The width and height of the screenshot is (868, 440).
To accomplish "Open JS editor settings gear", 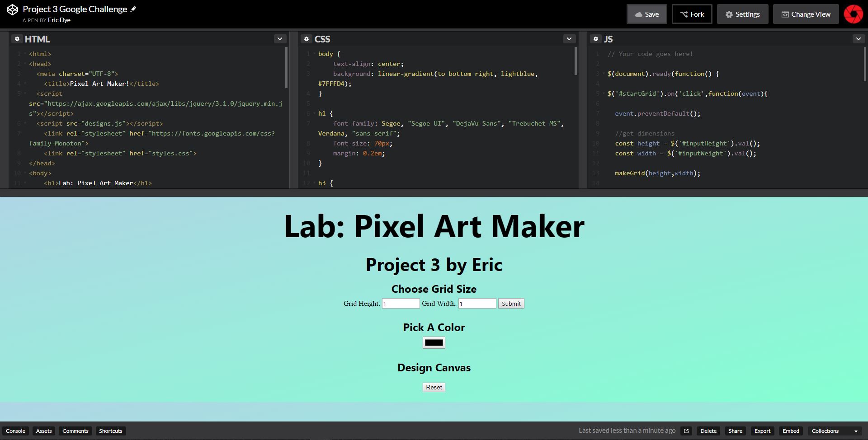I will click(595, 39).
